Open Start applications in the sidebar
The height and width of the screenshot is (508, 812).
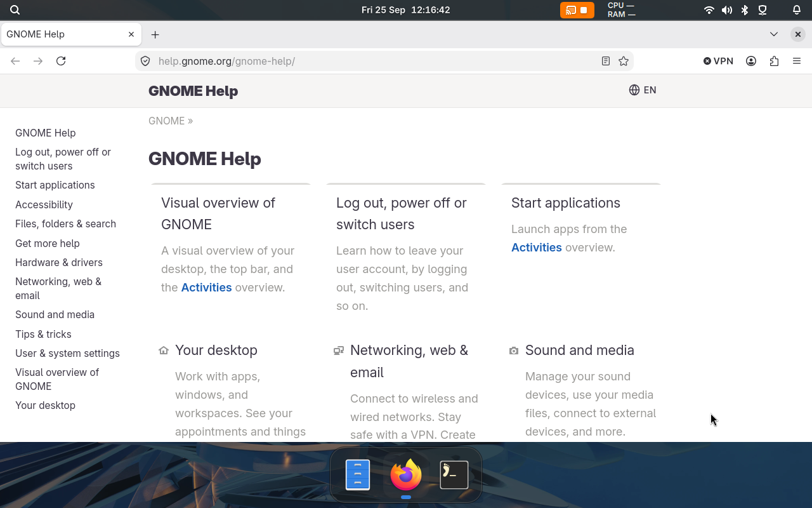point(55,185)
